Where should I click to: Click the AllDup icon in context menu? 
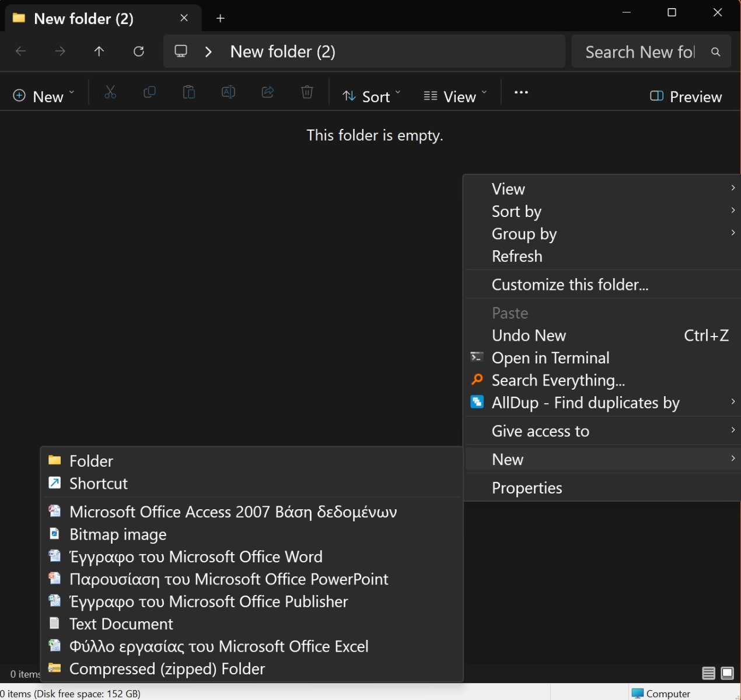pyautogui.click(x=477, y=402)
